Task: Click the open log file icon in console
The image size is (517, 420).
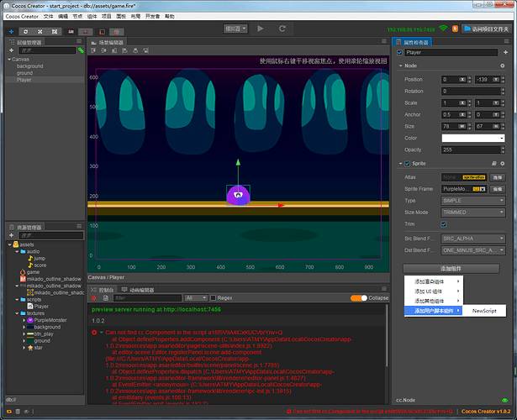Action: pos(106,298)
